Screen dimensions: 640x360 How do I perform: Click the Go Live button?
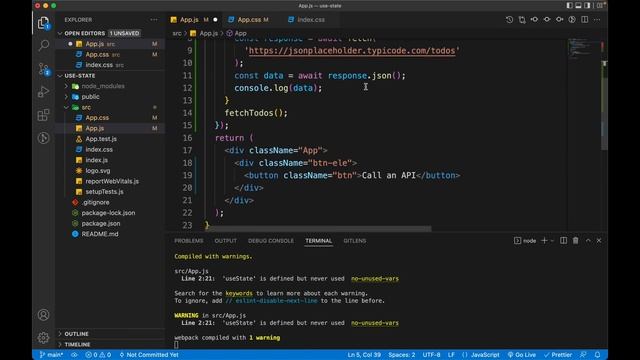point(522,355)
